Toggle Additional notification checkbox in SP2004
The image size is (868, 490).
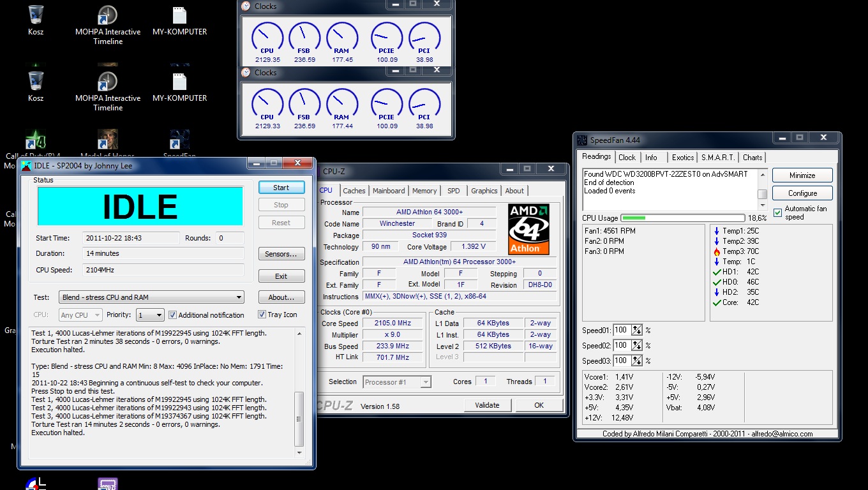[x=172, y=315]
